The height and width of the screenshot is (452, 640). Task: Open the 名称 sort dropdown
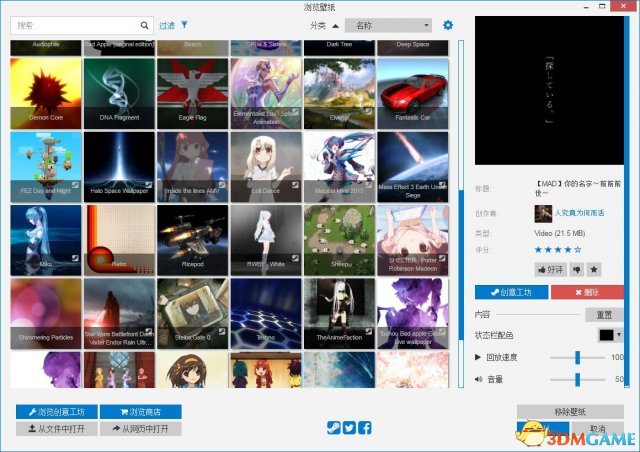pos(389,25)
